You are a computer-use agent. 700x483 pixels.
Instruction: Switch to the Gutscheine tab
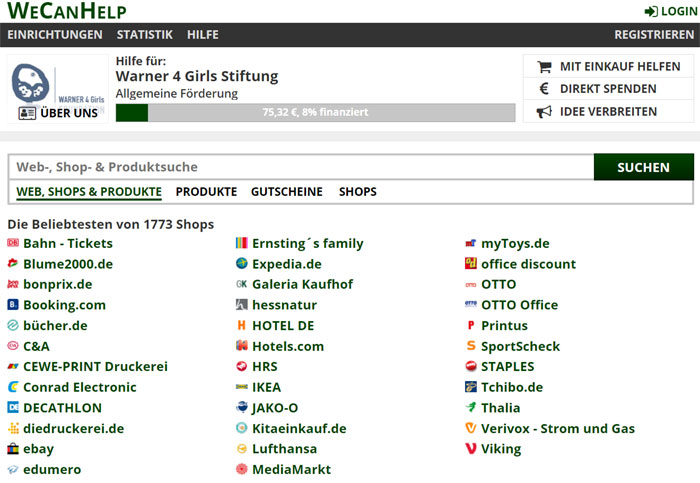click(x=286, y=191)
